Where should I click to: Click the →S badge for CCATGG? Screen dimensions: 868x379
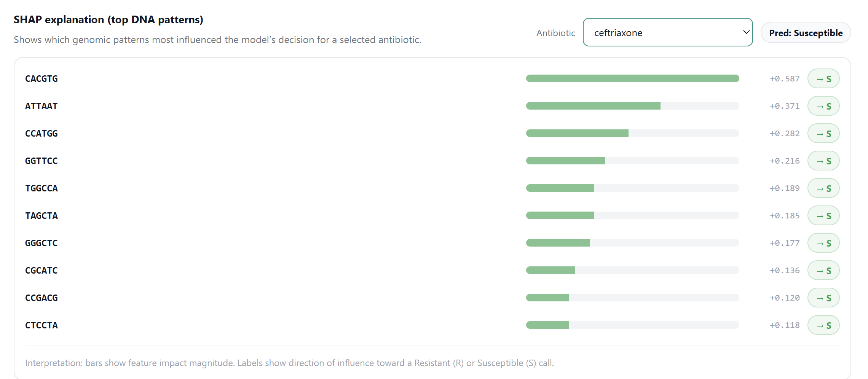823,134
